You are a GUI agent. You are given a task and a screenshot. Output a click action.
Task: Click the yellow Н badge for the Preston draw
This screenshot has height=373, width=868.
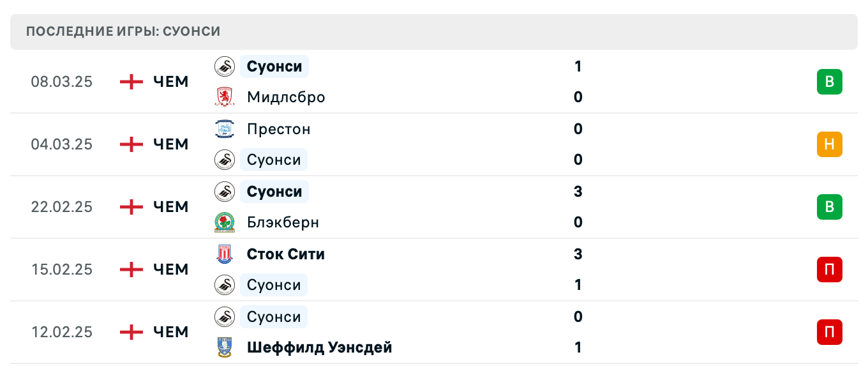pyautogui.click(x=829, y=144)
